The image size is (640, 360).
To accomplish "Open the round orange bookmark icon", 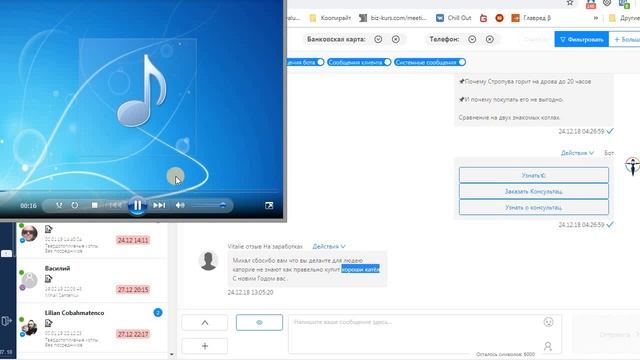I will 499,18.
